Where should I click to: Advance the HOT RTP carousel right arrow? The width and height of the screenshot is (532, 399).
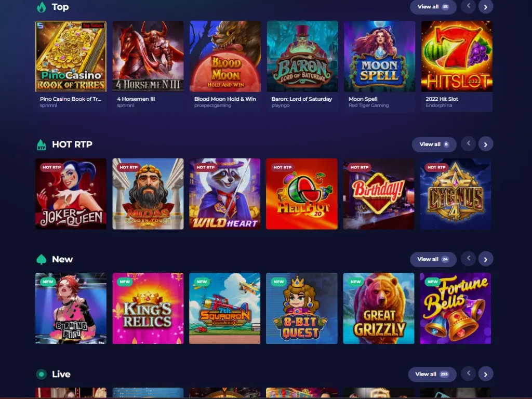click(x=486, y=144)
